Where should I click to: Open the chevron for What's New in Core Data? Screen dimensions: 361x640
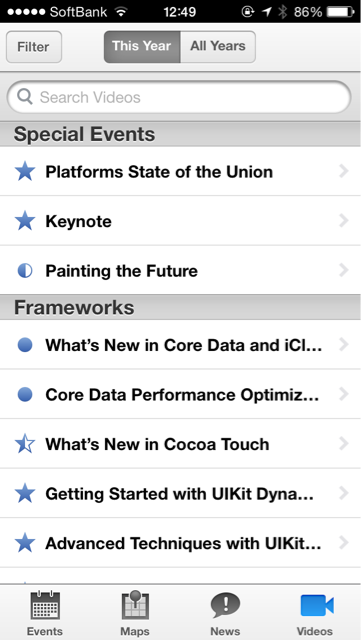click(x=344, y=345)
